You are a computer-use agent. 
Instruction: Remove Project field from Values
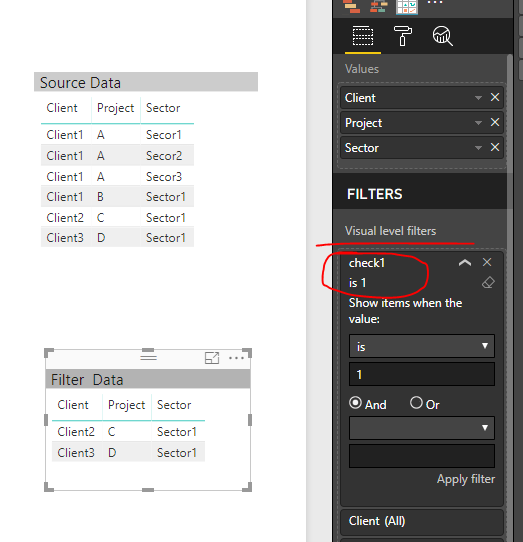coord(495,122)
